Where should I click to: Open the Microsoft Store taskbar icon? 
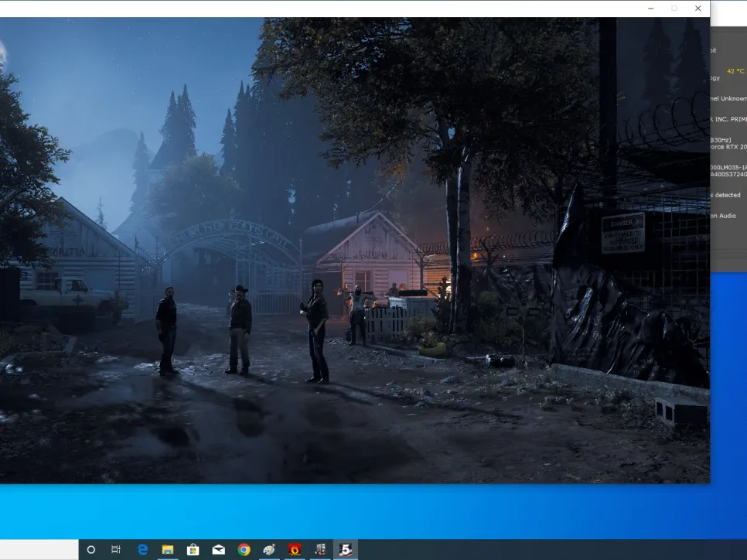pyautogui.click(x=193, y=549)
